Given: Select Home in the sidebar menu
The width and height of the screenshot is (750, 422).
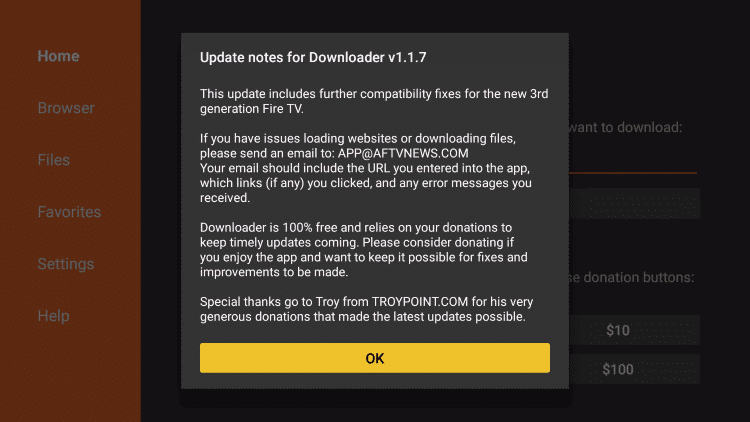Looking at the screenshot, I should [x=58, y=56].
